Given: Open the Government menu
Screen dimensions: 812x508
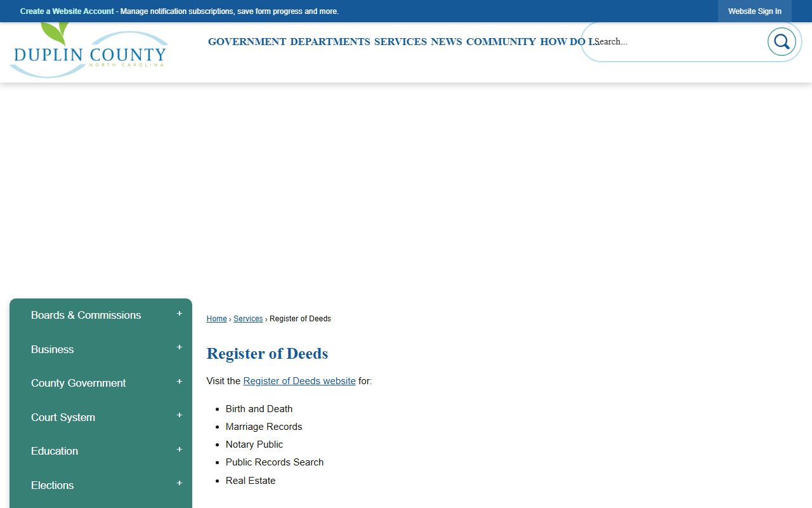Looking at the screenshot, I should tap(247, 41).
